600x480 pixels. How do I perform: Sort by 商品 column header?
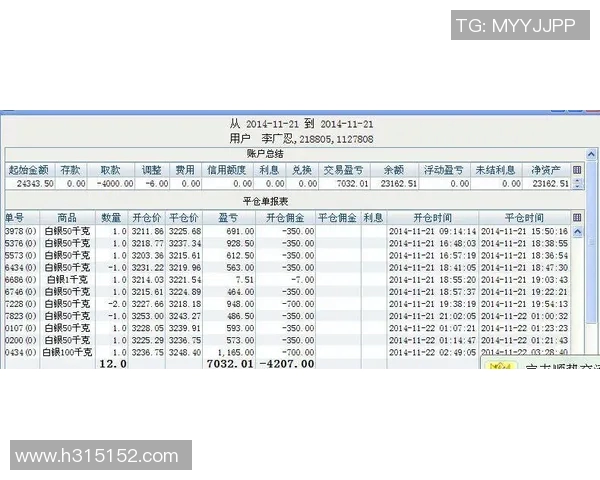(67, 218)
